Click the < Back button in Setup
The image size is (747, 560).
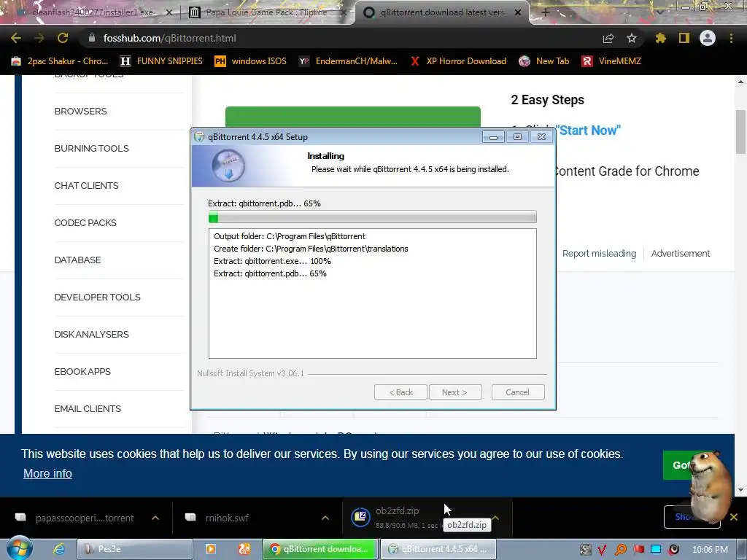pyautogui.click(x=400, y=392)
